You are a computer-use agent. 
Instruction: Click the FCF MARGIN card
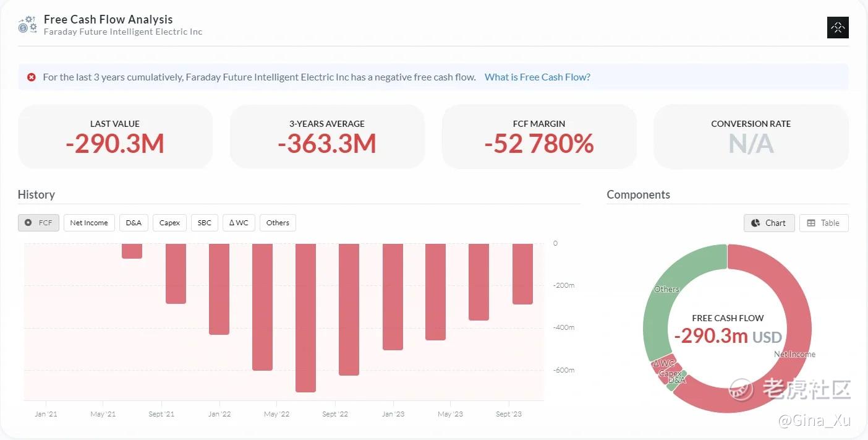pos(538,136)
